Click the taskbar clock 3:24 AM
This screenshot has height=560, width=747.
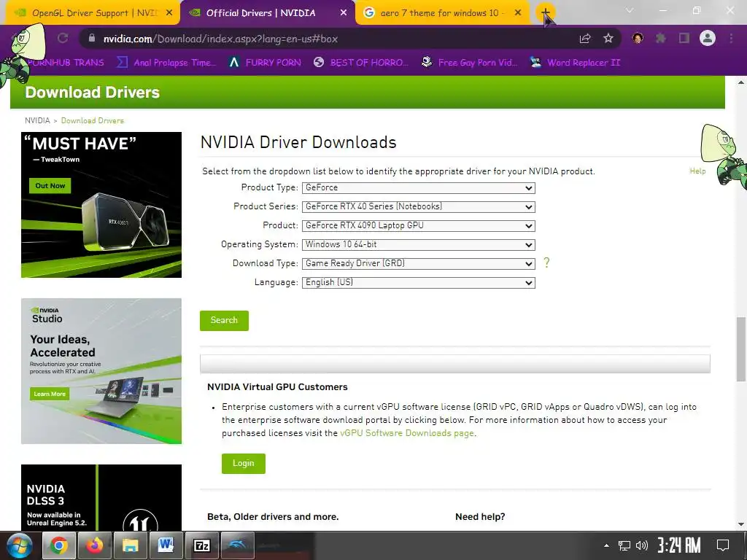coord(679,545)
